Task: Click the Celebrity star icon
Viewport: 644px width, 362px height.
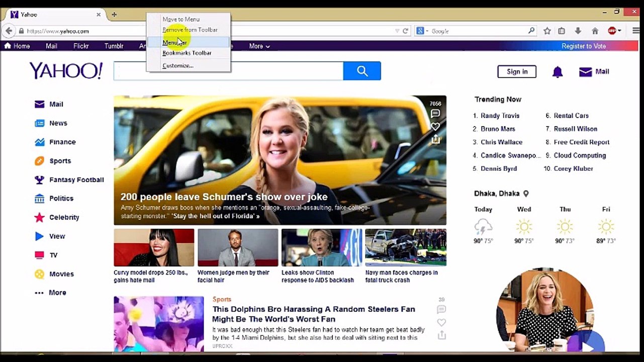Action: [x=39, y=218]
